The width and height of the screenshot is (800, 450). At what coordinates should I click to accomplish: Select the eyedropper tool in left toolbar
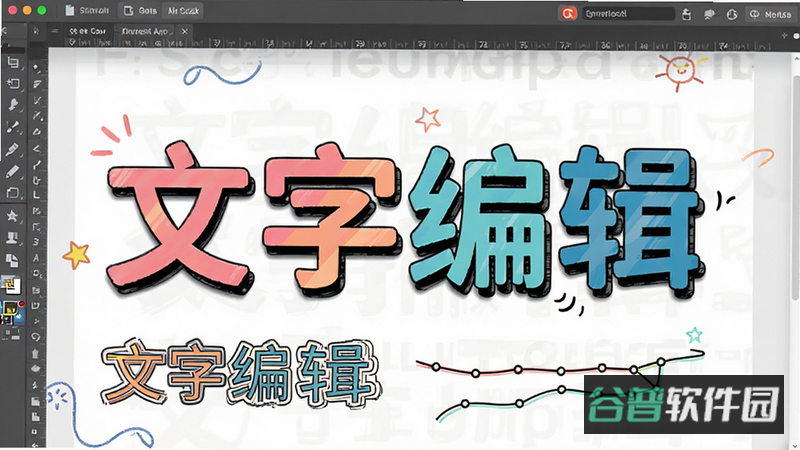click(13, 127)
